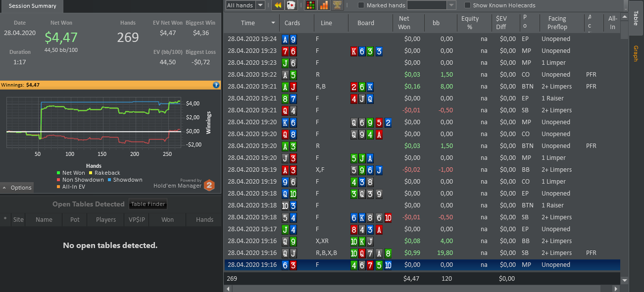644x292 pixels.
Task: Sort by the Line column header
Action: pyautogui.click(x=332, y=23)
